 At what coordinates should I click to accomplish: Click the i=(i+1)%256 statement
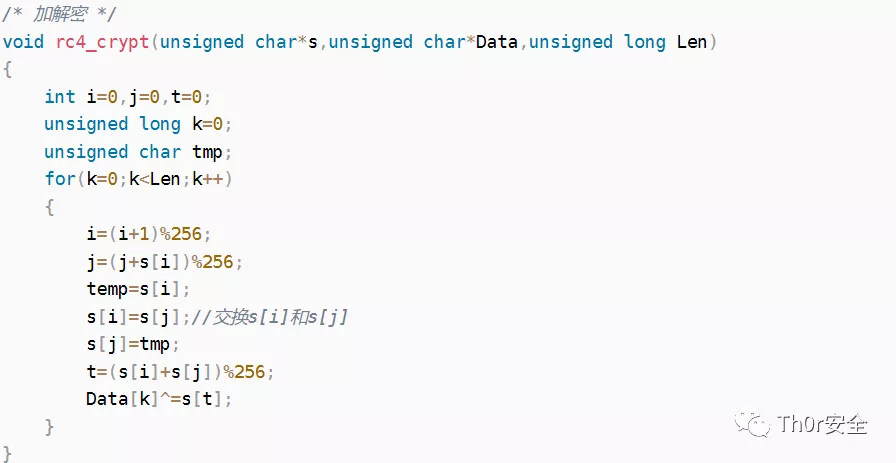click(149, 234)
